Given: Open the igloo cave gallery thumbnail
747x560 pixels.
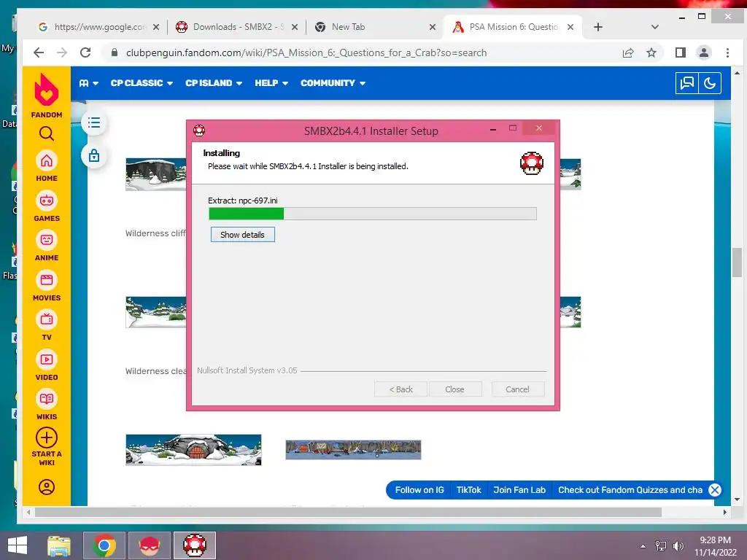Looking at the screenshot, I should (x=193, y=450).
